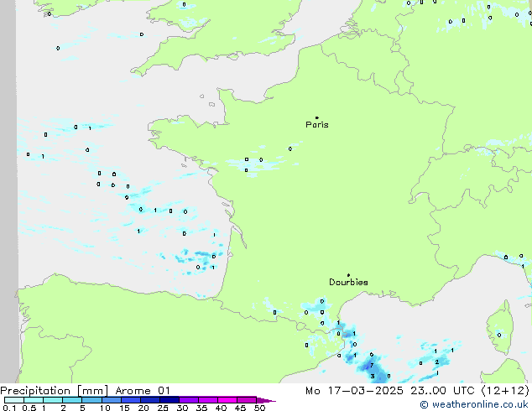Click the legend value '0.5'
532x411 pixels.
coord(29,408)
